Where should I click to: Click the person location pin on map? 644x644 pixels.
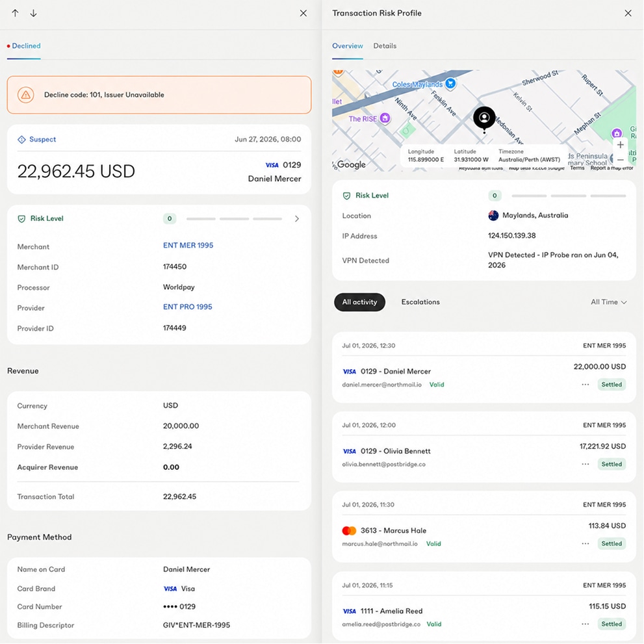click(x=484, y=119)
